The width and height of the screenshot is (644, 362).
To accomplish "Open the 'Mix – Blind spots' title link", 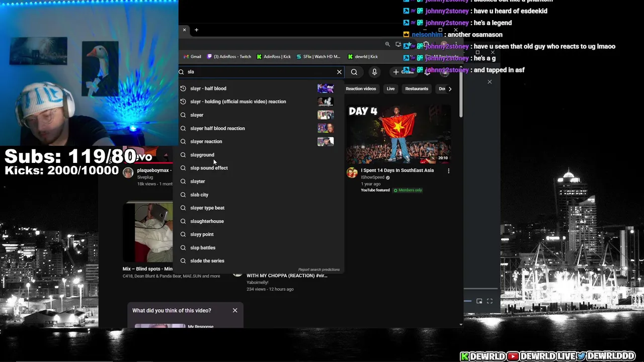I will tap(147, 269).
